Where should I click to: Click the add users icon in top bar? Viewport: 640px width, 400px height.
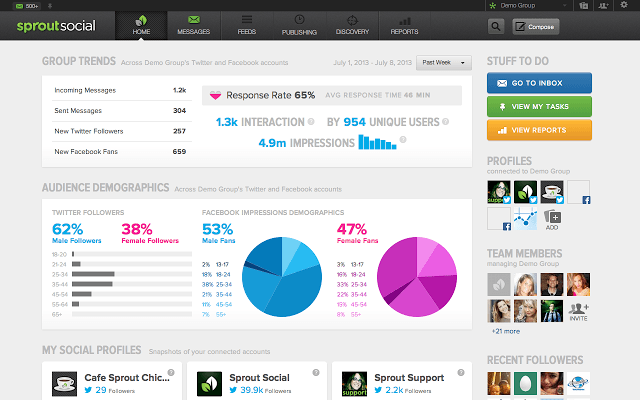click(603, 5)
